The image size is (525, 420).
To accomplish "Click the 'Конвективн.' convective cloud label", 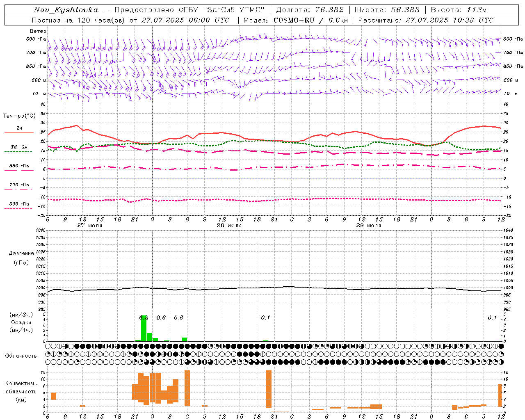I will [21, 383].
